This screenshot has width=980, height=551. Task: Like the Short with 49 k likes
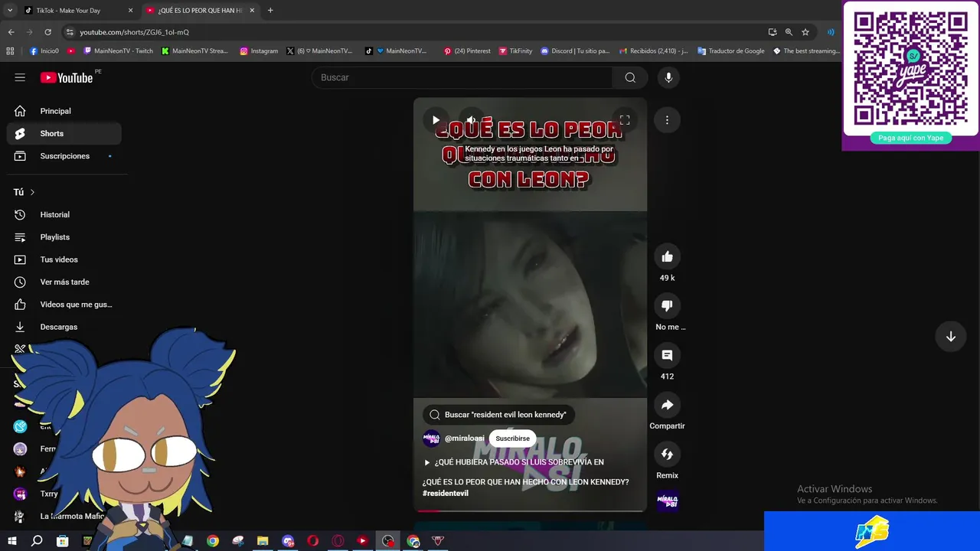[x=667, y=256]
